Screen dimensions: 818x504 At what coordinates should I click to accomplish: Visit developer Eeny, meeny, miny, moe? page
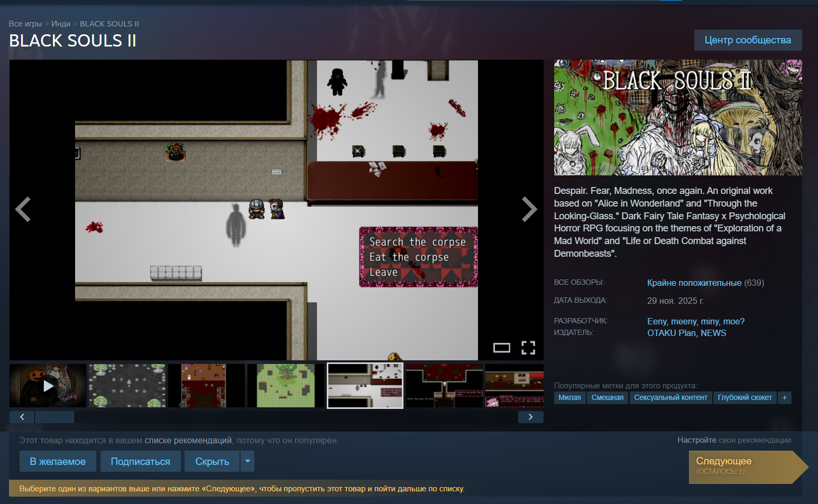click(696, 322)
